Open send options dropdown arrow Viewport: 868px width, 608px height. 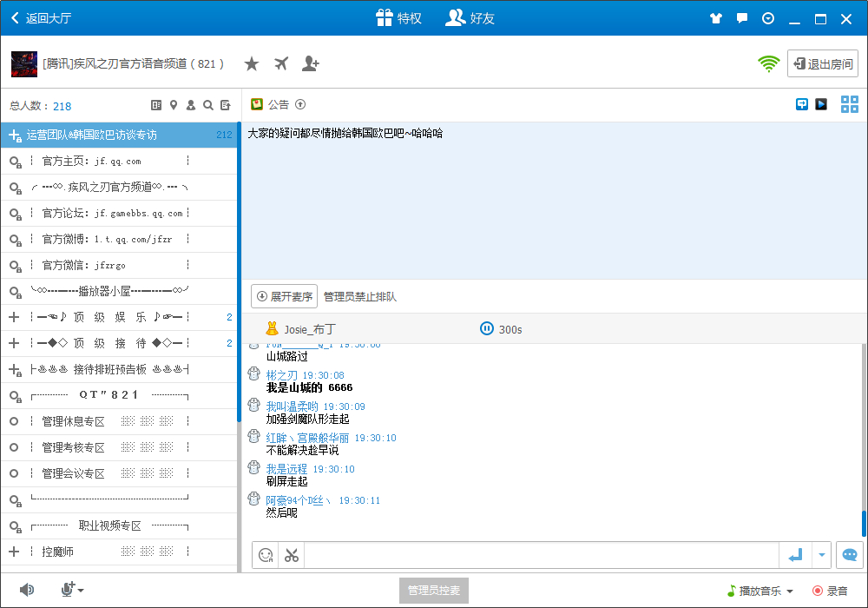tap(821, 555)
